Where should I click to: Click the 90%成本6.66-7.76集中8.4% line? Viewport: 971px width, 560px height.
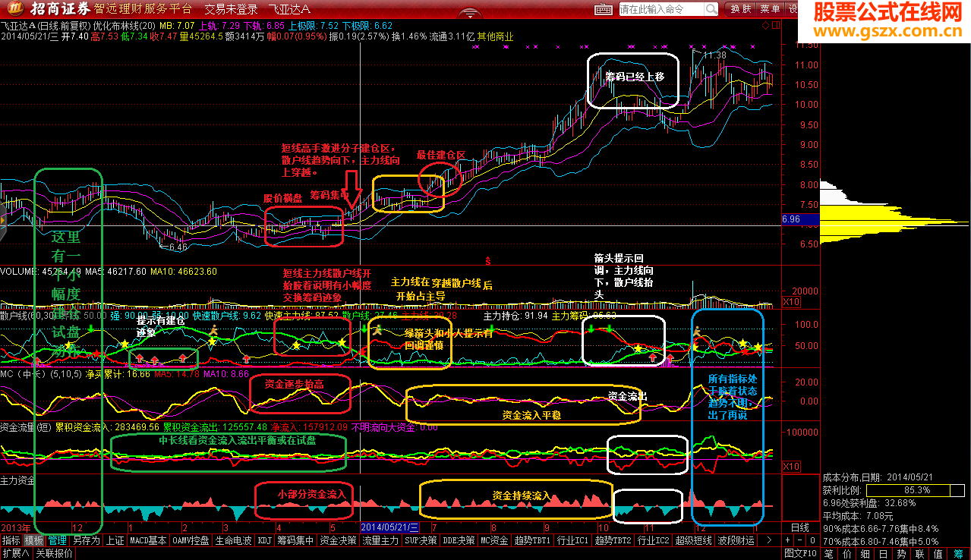[x=881, y=529]
